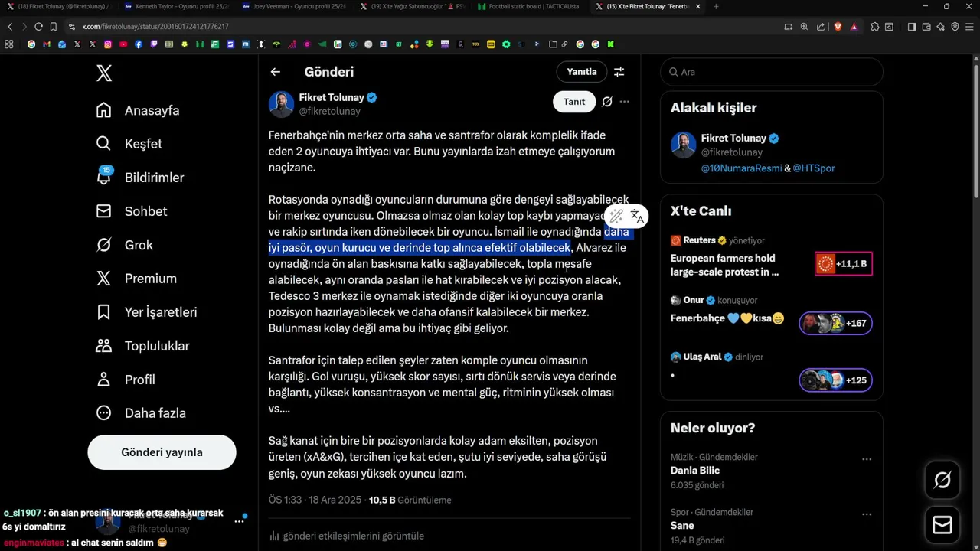Open more options for Sane trend
980x551 pixels.
[x=867, y=514]
